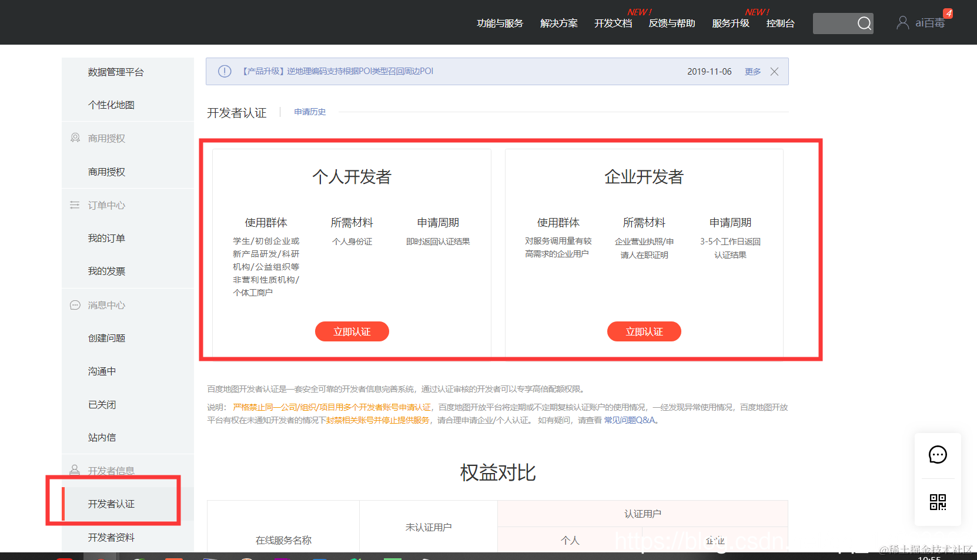Click 立即认证 under 个人开发者

352,331
